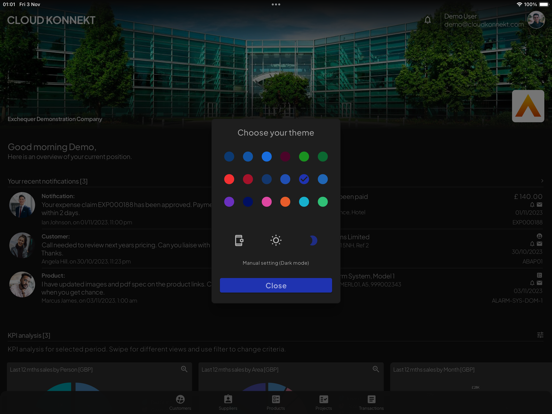Zoom into sales by Area chart
Screen dimensions: 552x414
tap(376, 369)
